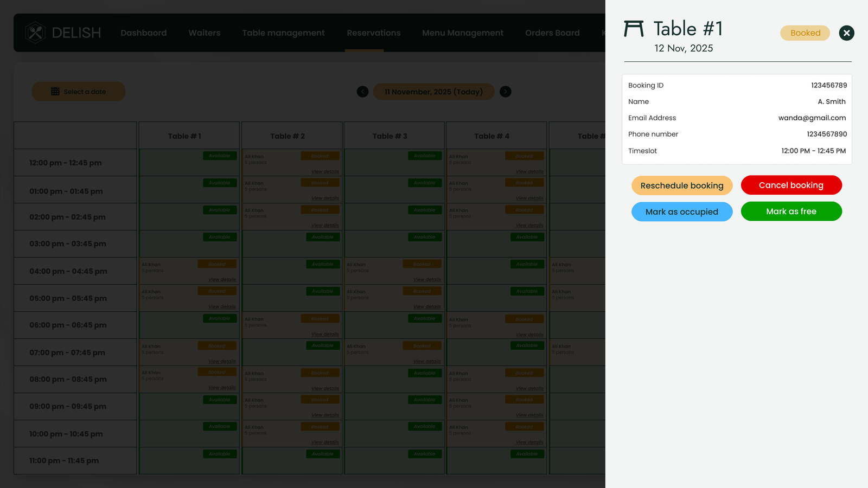Click the Email Address label

tap(652, 118)
